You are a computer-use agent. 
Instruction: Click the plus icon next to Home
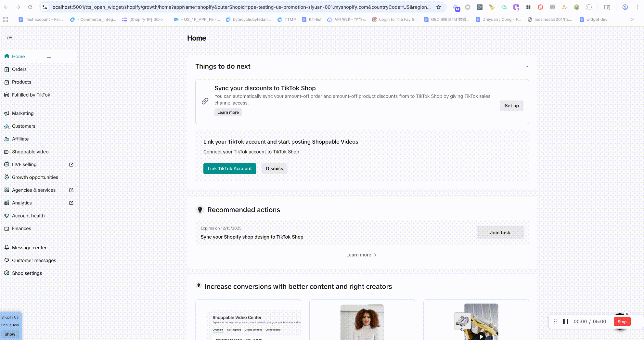pos(49,58)
